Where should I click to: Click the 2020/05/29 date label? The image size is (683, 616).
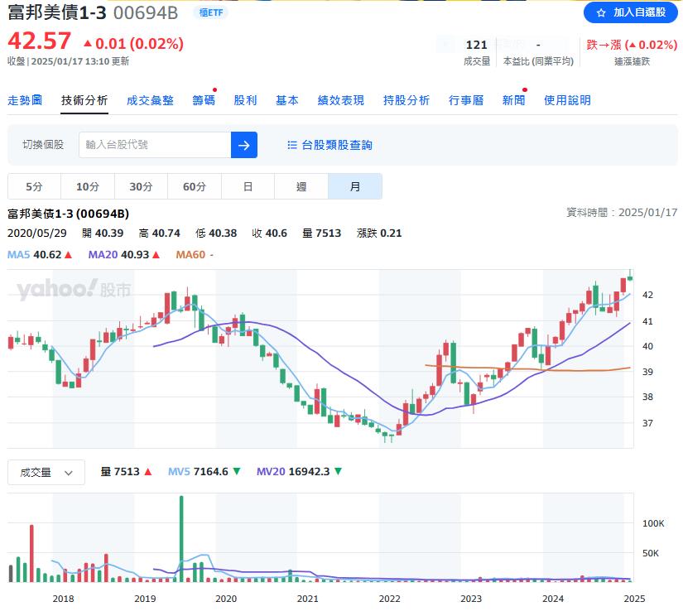pyautogui.click(x=37, y=233)
